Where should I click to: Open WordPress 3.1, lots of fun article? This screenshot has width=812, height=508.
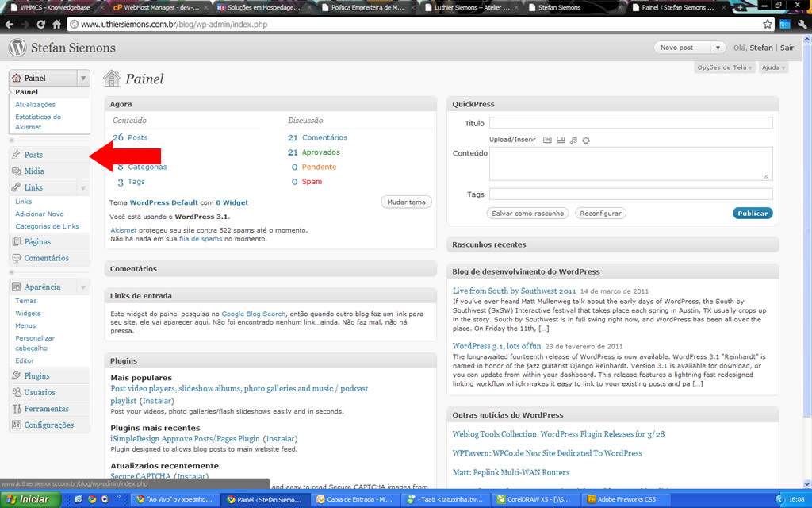496,346
